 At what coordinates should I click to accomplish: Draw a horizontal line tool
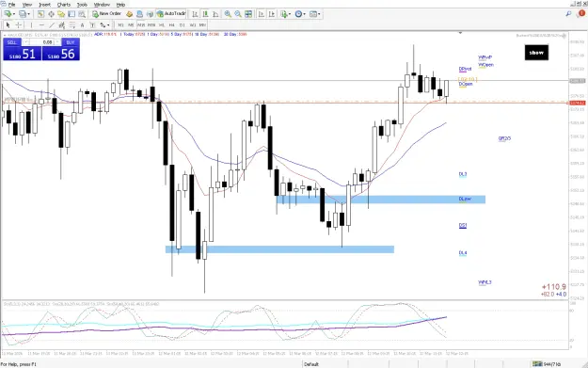coord(41,25)
